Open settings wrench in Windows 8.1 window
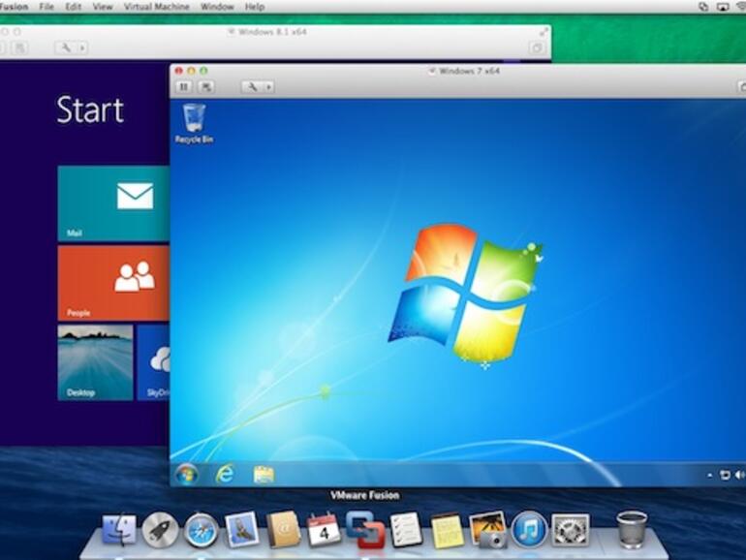 click(66, 47)
